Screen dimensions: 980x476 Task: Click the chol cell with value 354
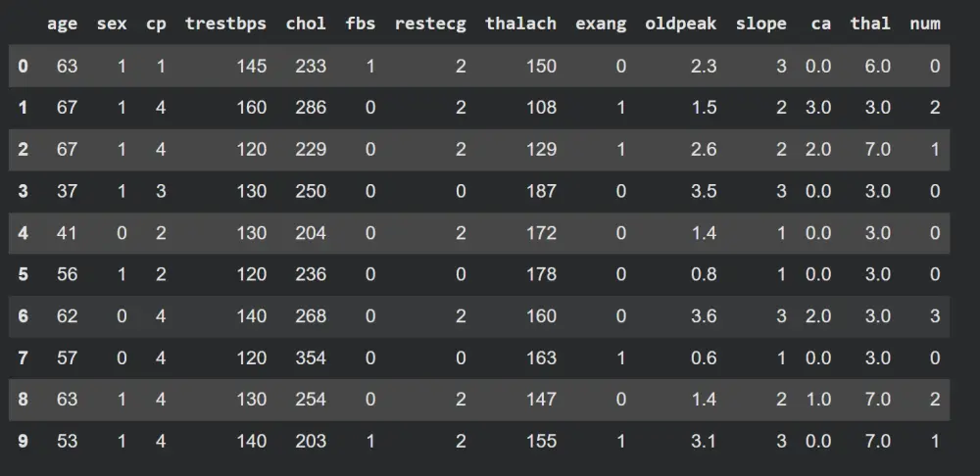(x=311, y=357)
